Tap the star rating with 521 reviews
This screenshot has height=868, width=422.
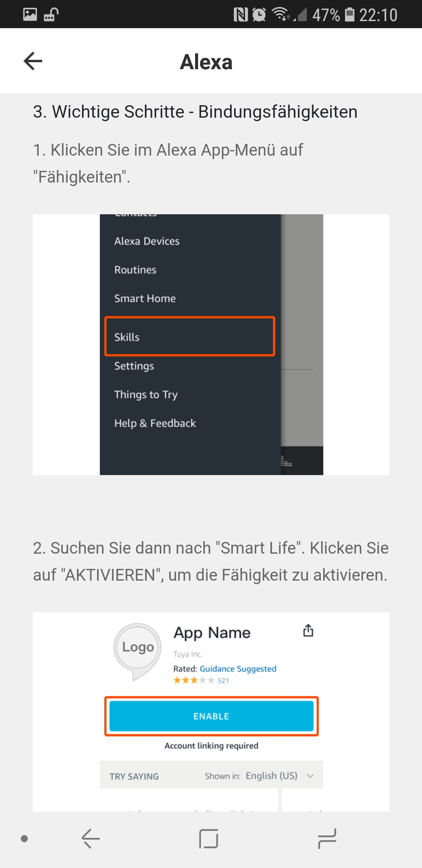[201, 681]
